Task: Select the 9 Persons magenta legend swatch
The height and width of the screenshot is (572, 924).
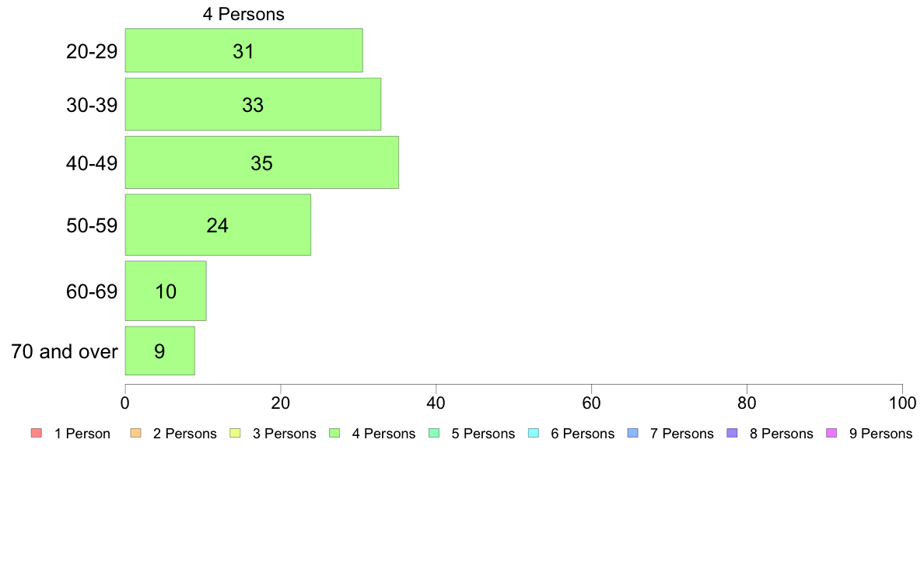Action: tap(832, 434)
